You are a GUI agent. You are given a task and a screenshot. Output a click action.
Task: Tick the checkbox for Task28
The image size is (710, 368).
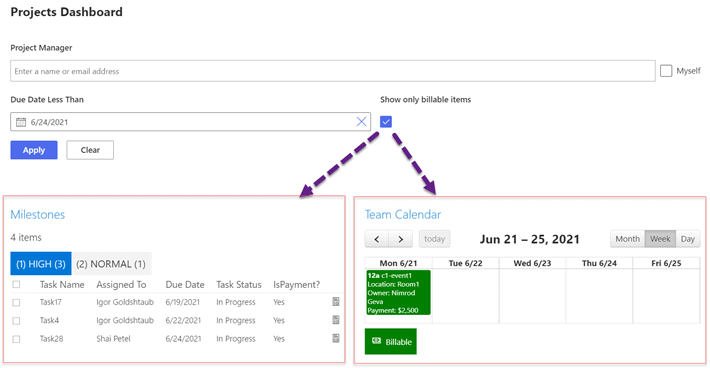click(x=16, y=339)
